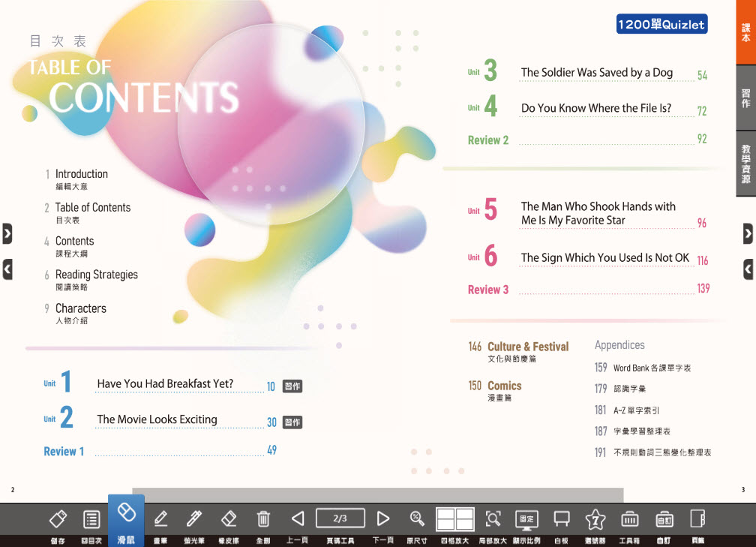
Task: Click the delete all (全刪) trash icon
Action: coord(263,519)
